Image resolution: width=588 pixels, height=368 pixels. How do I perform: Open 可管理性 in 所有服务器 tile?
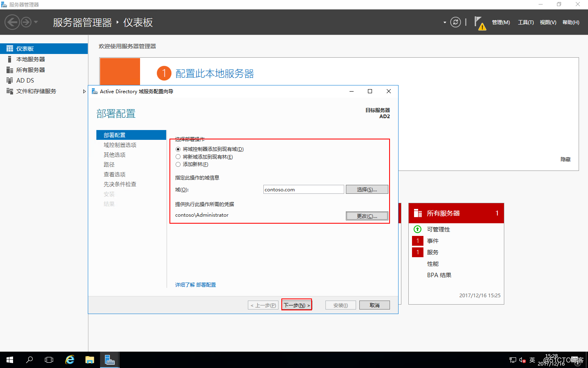coord(439,229)
